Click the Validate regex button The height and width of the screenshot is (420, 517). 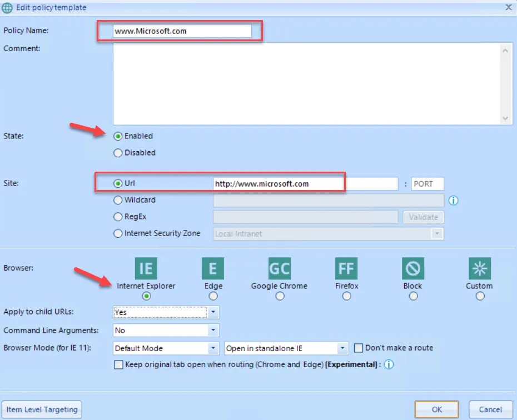(x=424, y=217)
